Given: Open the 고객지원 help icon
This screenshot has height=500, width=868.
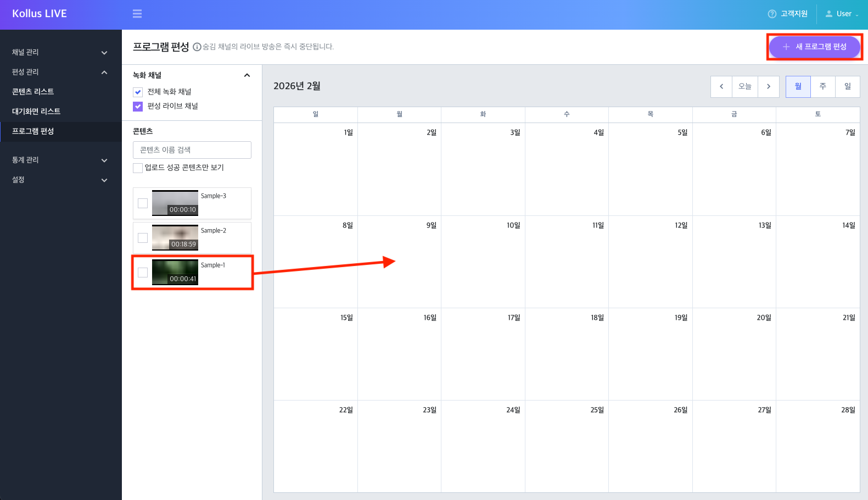Looking at the screenshot, I should pos(772,14).
